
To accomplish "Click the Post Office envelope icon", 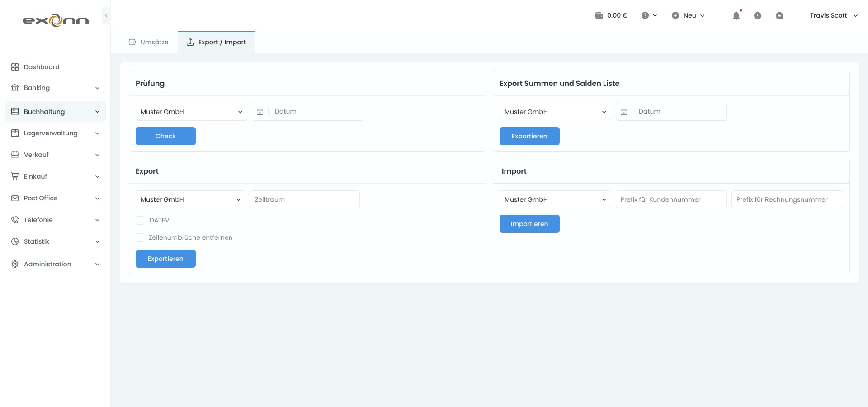I will [x=15, y=198].
